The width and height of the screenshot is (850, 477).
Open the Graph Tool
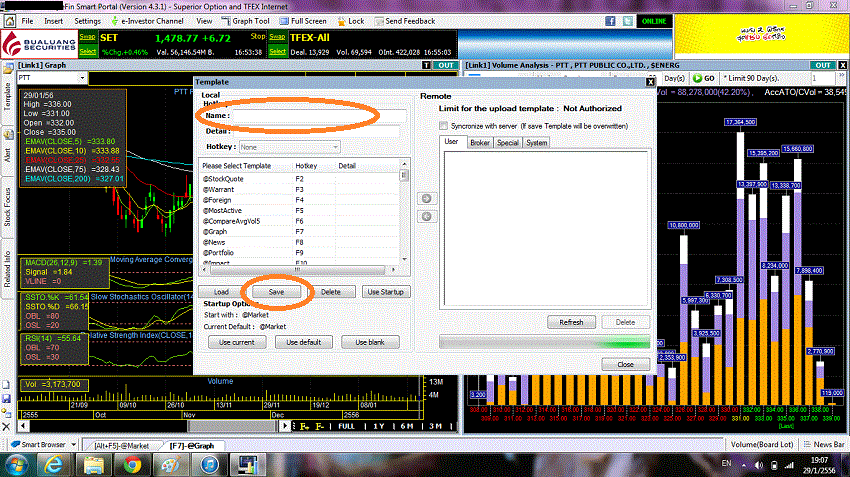(246, 21)
